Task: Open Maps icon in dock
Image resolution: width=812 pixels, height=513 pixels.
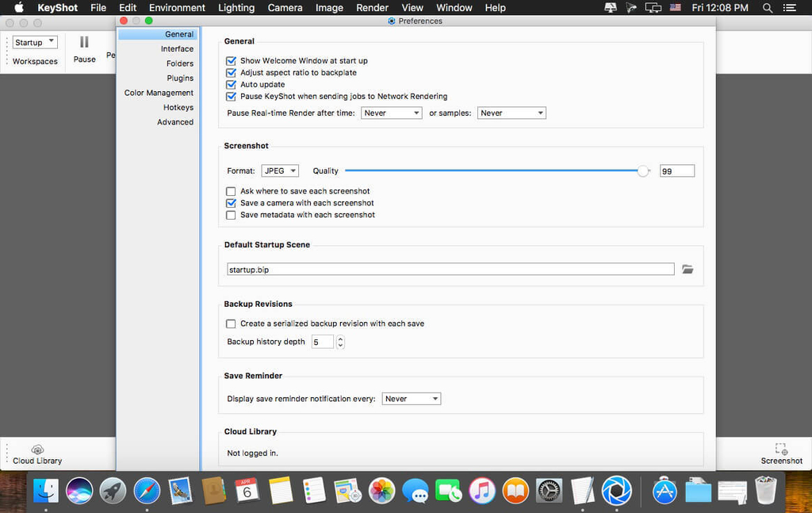Action: tap(348, 490)
